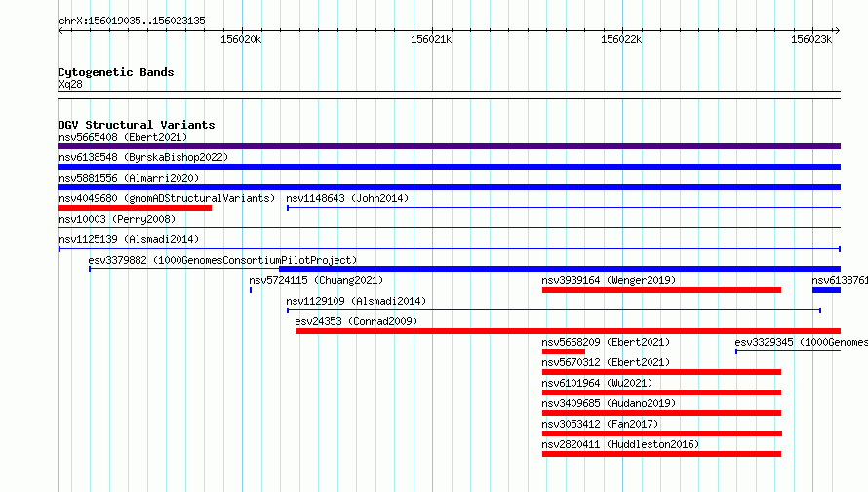Open the nsv5670312 (Ebert2021) red bar
Image resolution: width=868 pixels, height=492 pixels.
click(661, 372)
